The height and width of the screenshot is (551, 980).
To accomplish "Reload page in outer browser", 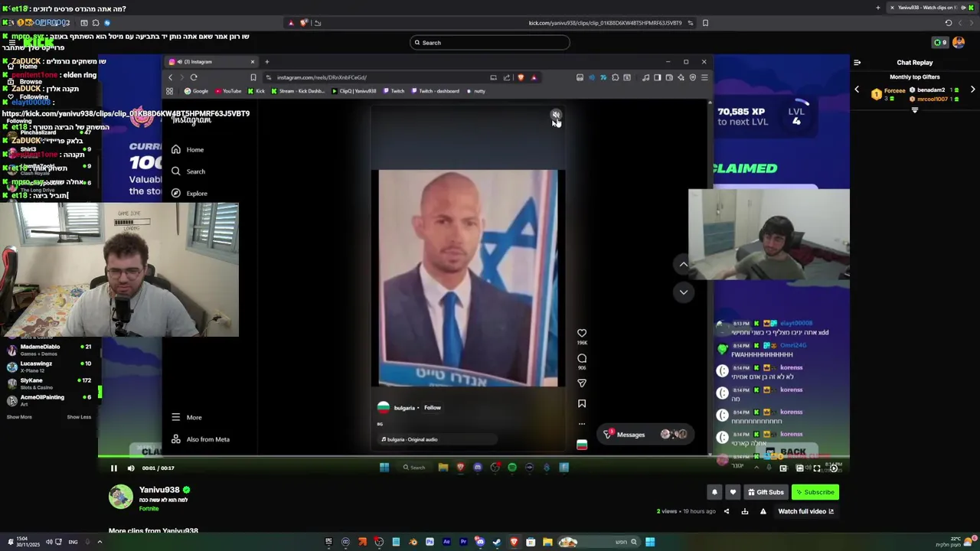I will click(949, 23).
